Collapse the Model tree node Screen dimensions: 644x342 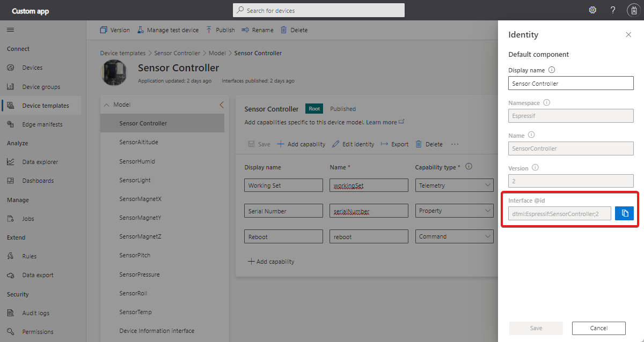point(106,105)
